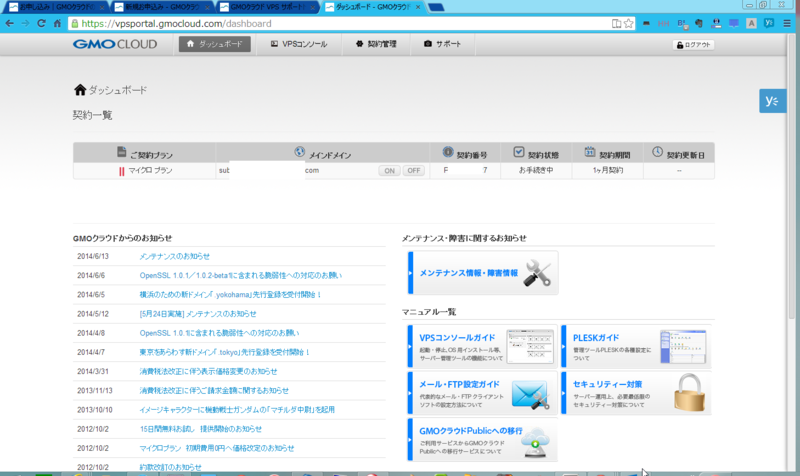Click the メインドメイン column header

click(322, 154)
